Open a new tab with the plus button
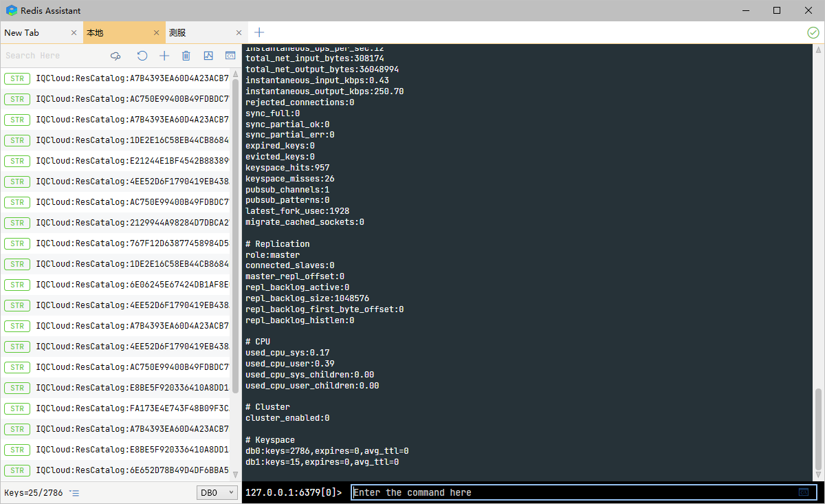This screenshot has height=504, width=825. (x=258, y=32)
